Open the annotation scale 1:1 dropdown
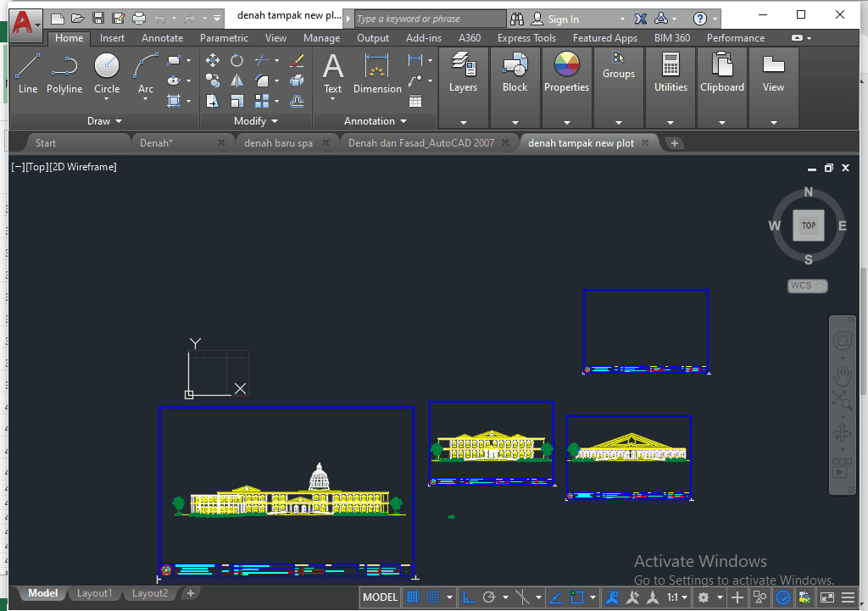868x611 pixels. [676, 597]
